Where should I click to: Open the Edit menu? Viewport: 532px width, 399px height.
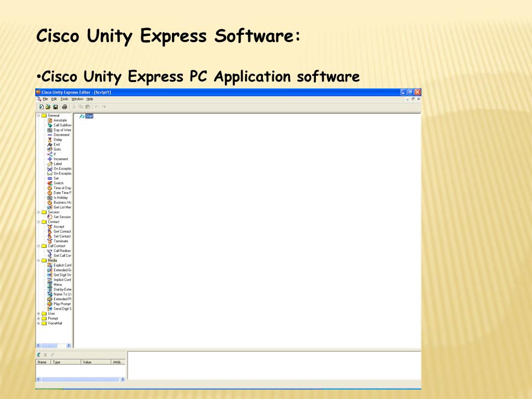coord(54,99)
